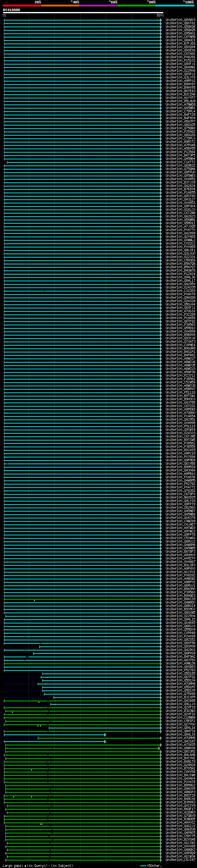Screen dimensions: 197x868
Task: Click the green ~80% identity legend segment
Action: (x=137, y=6)
